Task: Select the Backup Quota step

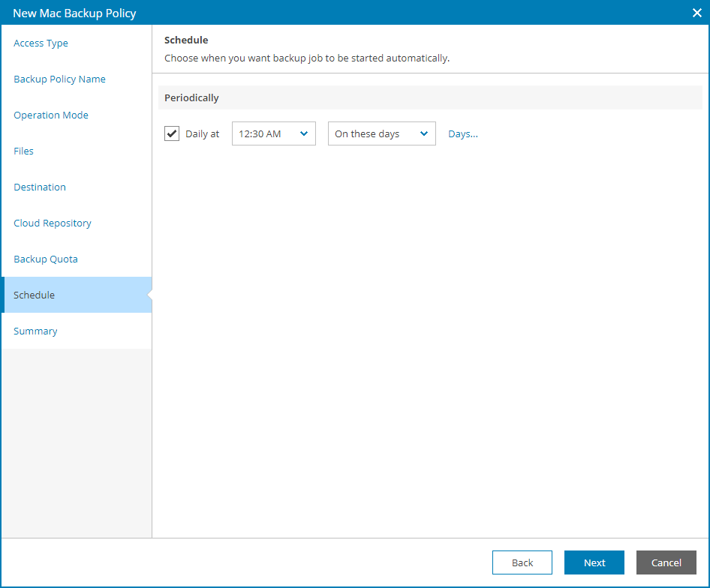Action: coord(46,259)
